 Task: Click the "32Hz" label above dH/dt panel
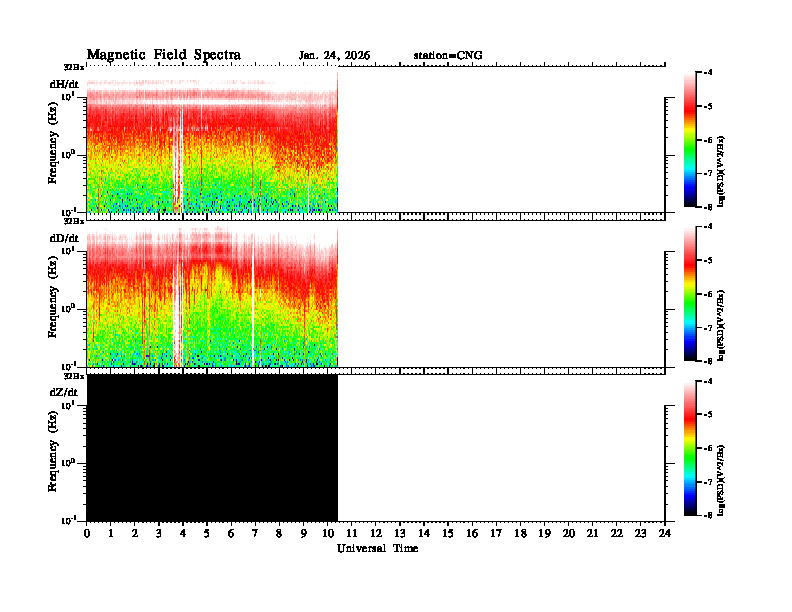tap(74, 67)
